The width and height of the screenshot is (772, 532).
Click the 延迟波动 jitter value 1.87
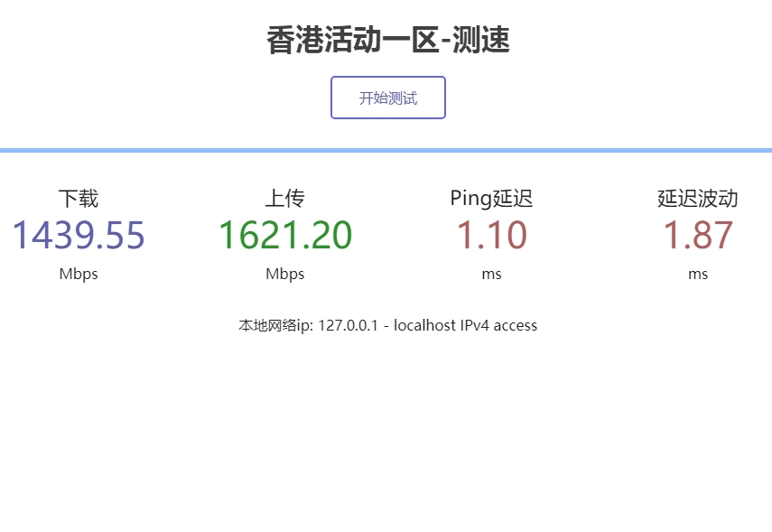coord(697,235)
